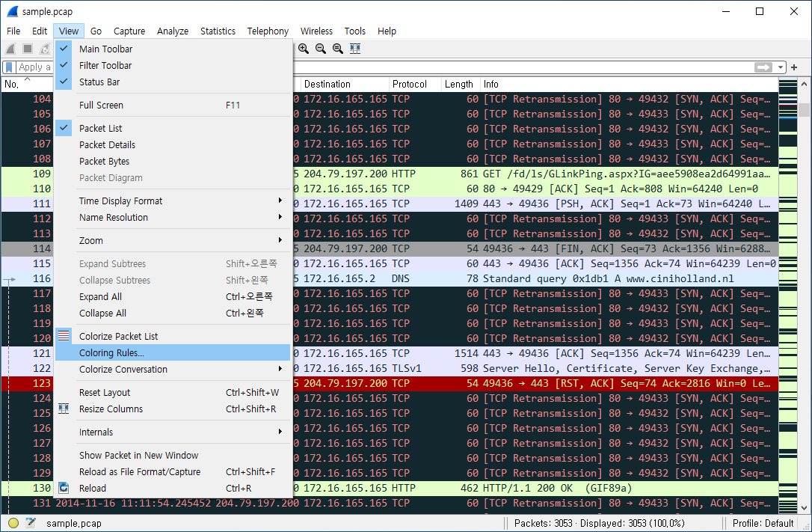This screenshot has height=532, width=812.
Task: Open the File menu
Action: [13, 31]
